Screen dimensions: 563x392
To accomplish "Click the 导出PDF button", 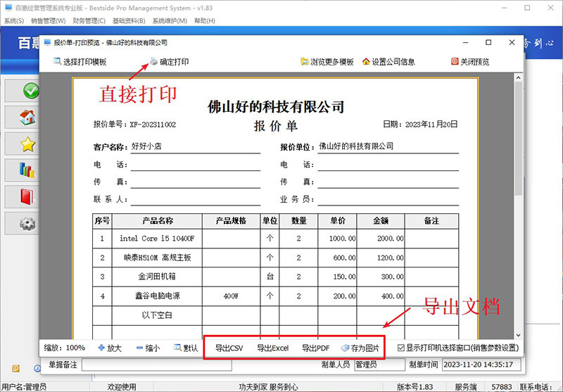I will click(315, 348).
